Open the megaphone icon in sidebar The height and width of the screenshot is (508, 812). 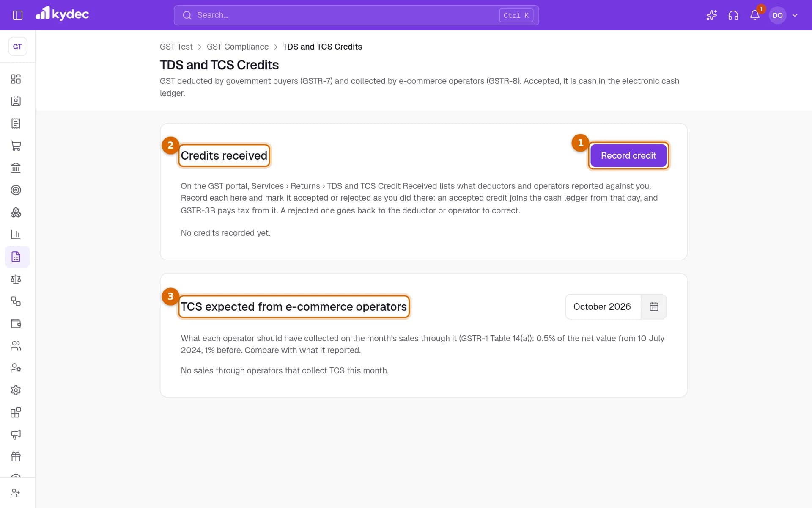point(16,435)
